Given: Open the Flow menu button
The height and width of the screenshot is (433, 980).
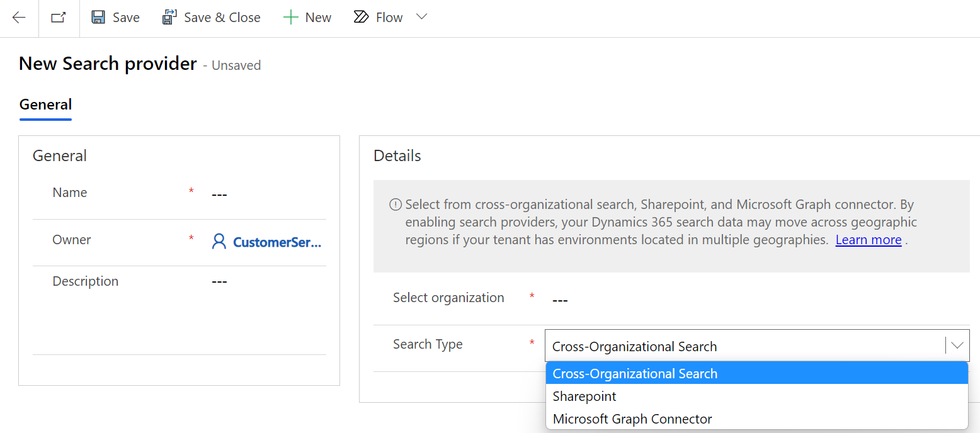Looking at the screenshot, I should coord(378,18).
